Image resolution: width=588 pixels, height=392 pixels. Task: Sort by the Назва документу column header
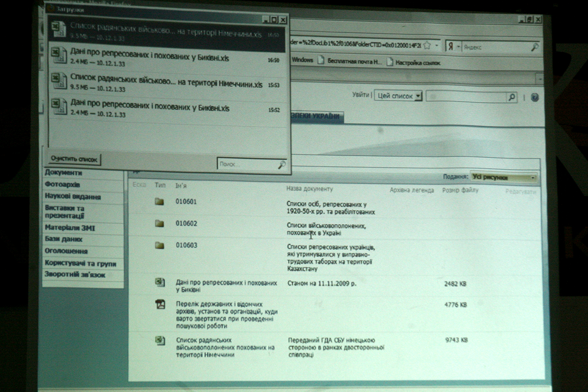309,189
